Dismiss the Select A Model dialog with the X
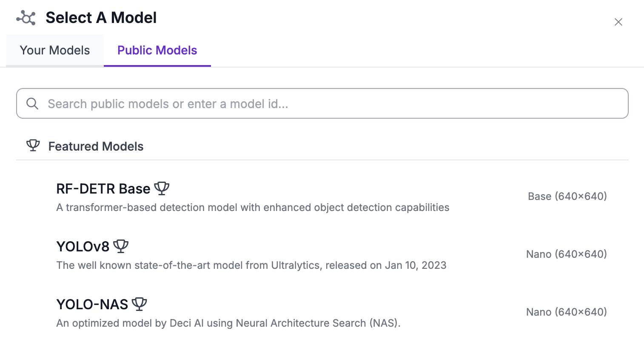 618,22
